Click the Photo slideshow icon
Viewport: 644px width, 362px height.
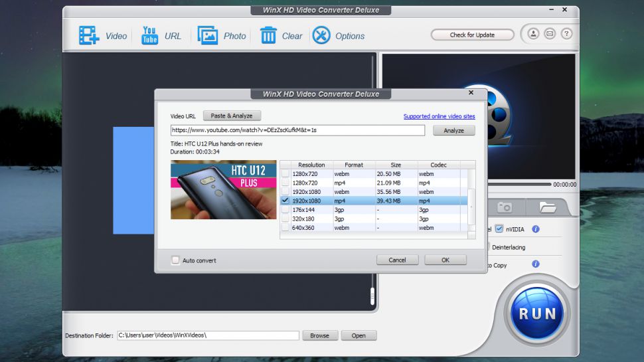coord(208,36)
